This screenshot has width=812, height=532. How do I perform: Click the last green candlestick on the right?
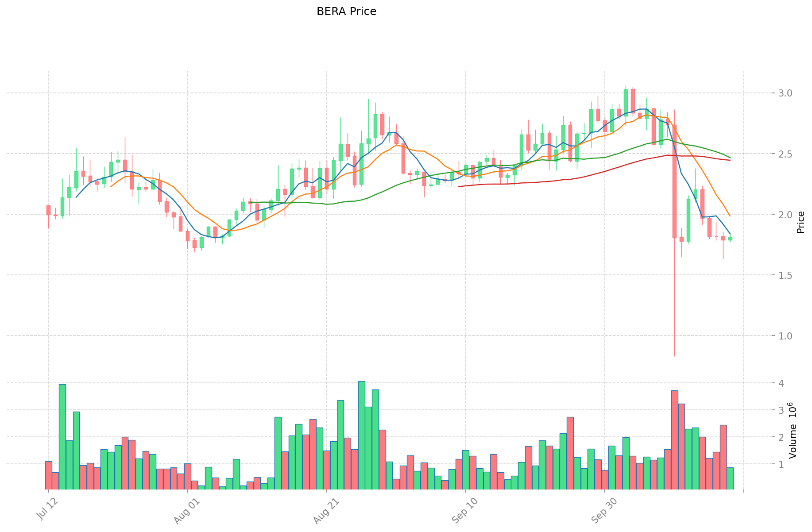point(730,239)
